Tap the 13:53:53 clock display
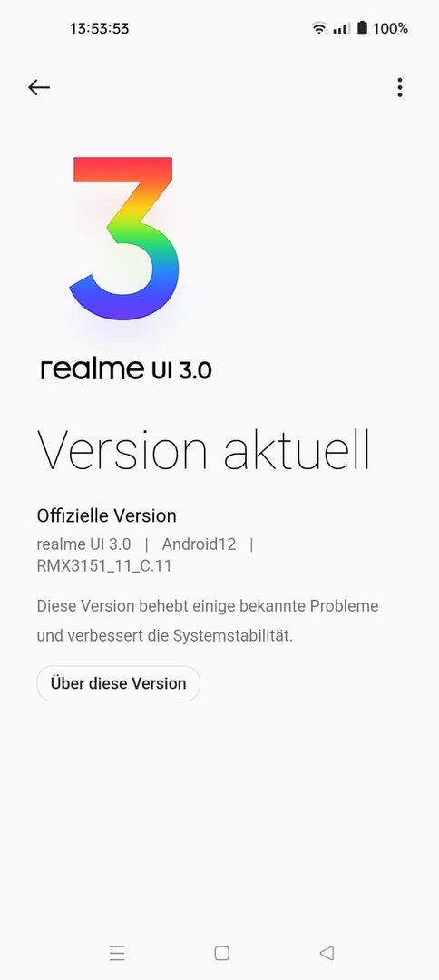 pos(99,28)
